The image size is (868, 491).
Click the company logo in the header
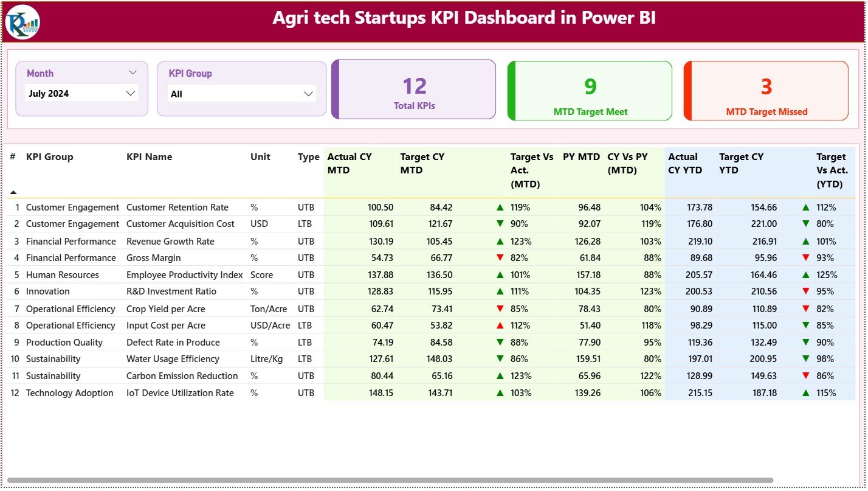pyautogui.click(x=22, y=22)
